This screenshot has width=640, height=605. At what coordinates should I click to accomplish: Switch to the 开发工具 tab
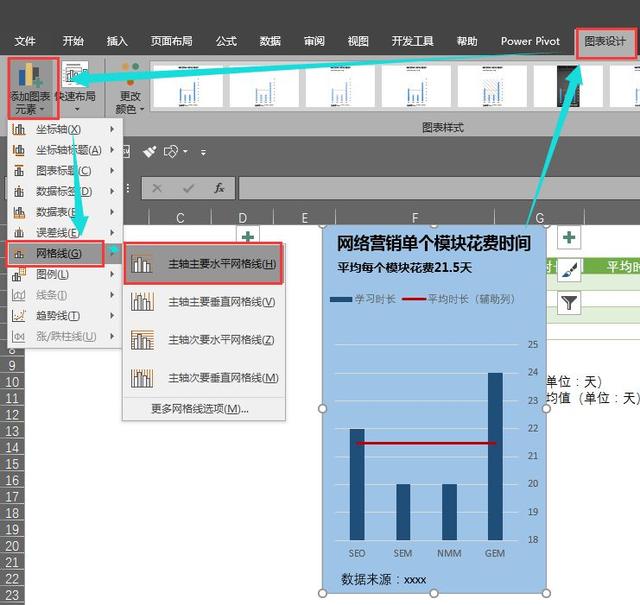(412, 41)
